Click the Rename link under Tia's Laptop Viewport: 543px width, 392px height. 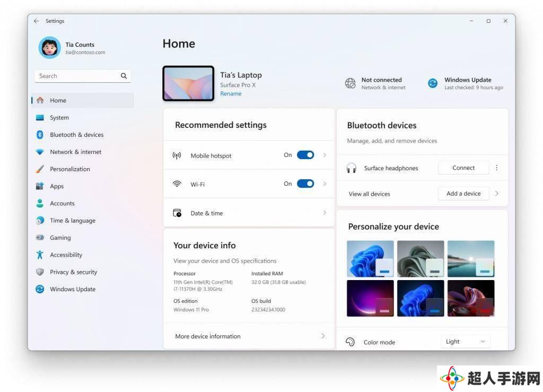coord(231,93)
